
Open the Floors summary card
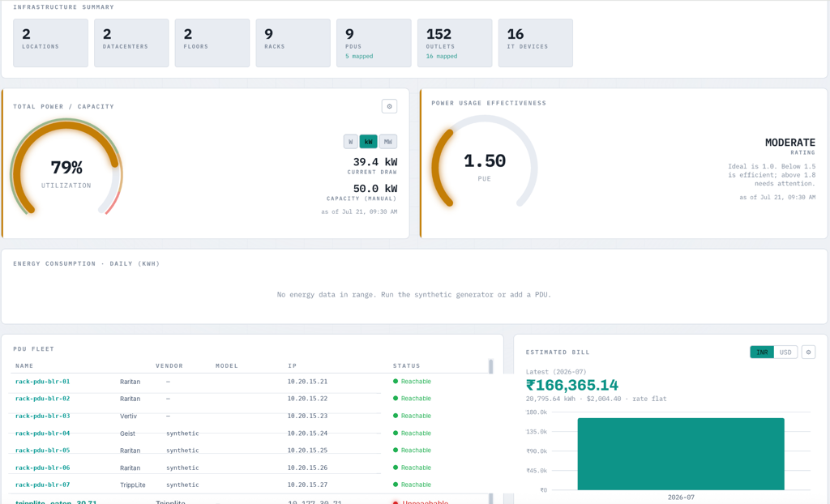pos(212,43)
